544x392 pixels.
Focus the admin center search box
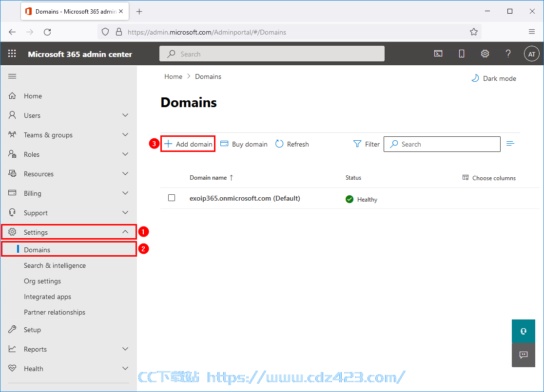[272, 54]
